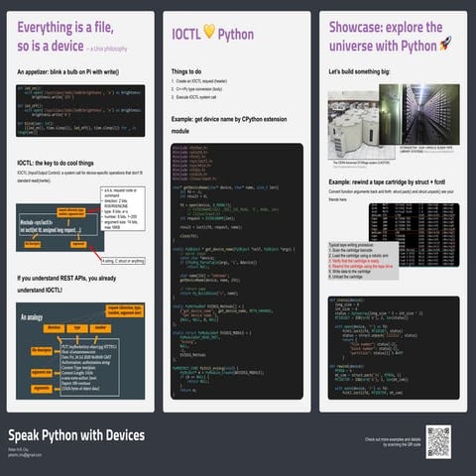Click 'Example: get device name by CPython extension module'
The width and height of the screenshot is (476, 476).
(x=229, y=125)
